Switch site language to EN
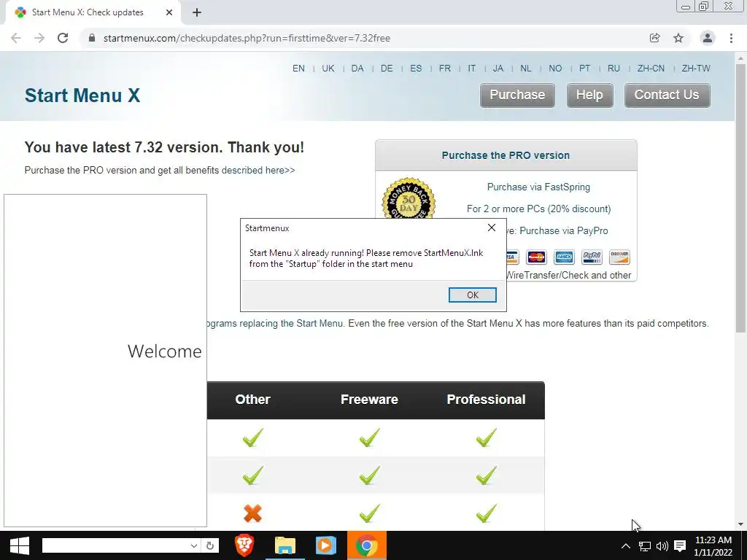This screenshot has height=560, width=747. pos(298,69)
